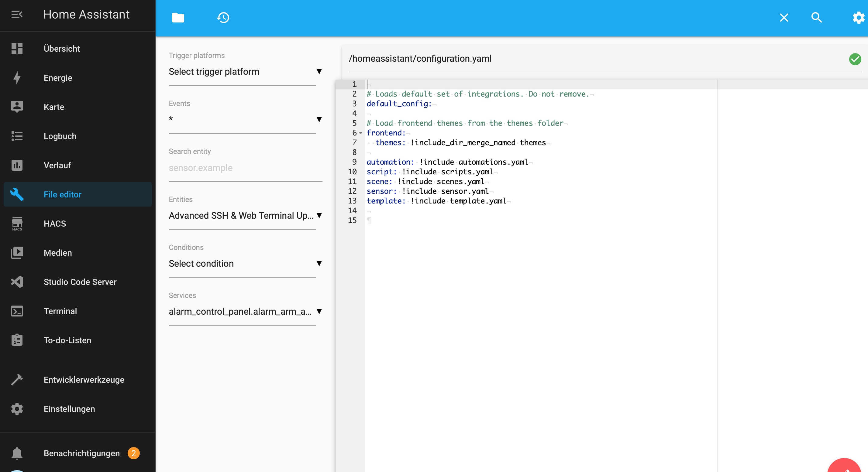Close the current file with the X icon
Viewport: 868px width, 472px height.
pyautogui.click(x=784, y=18)
